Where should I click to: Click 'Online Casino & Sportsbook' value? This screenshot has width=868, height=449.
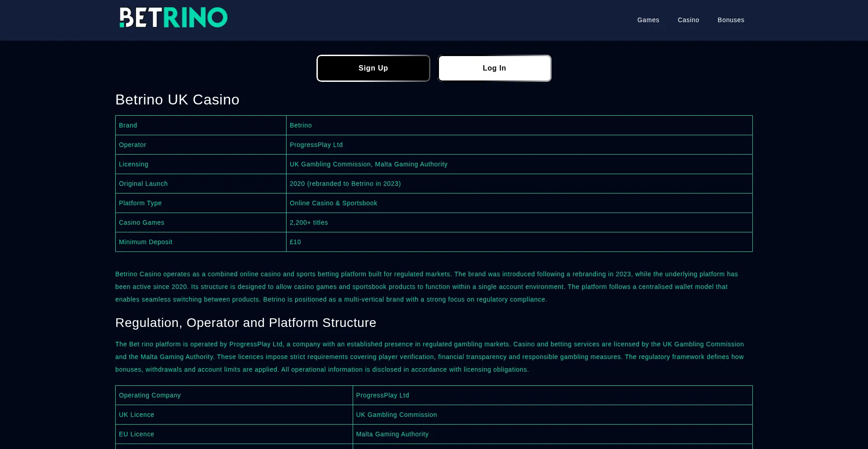tap(334, 203)
